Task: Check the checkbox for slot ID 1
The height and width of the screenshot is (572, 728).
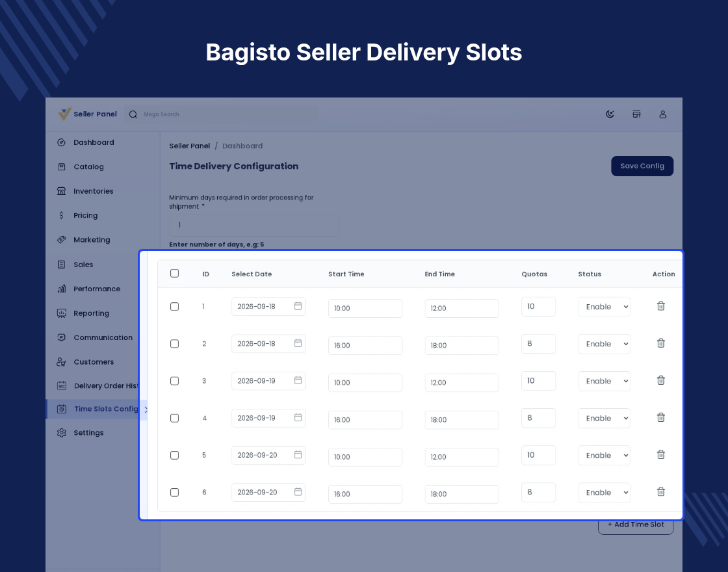Action: (x=175, y=306)
